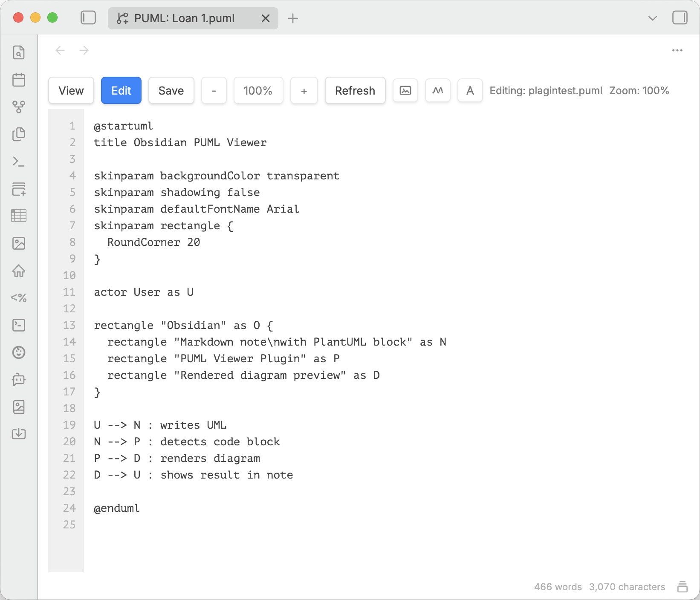Reset zoom via 100% button

point(258,90)
